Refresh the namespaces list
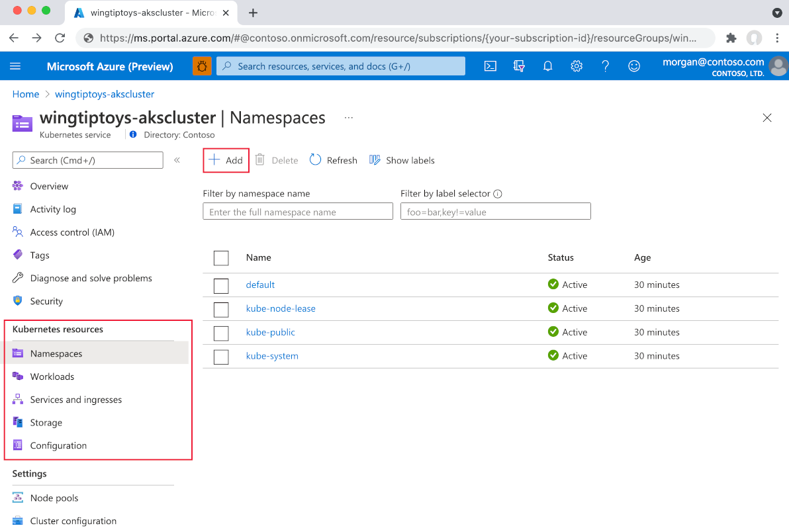The image size is (789, 532). pos(333,159)
